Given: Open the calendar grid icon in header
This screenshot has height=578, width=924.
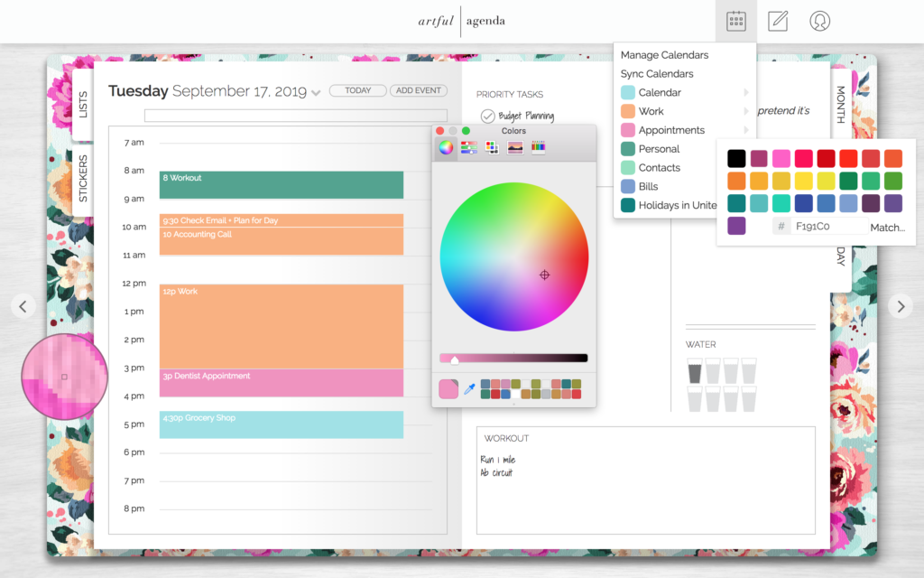Looking at the screenshot, I should click(x=736, y=22).
